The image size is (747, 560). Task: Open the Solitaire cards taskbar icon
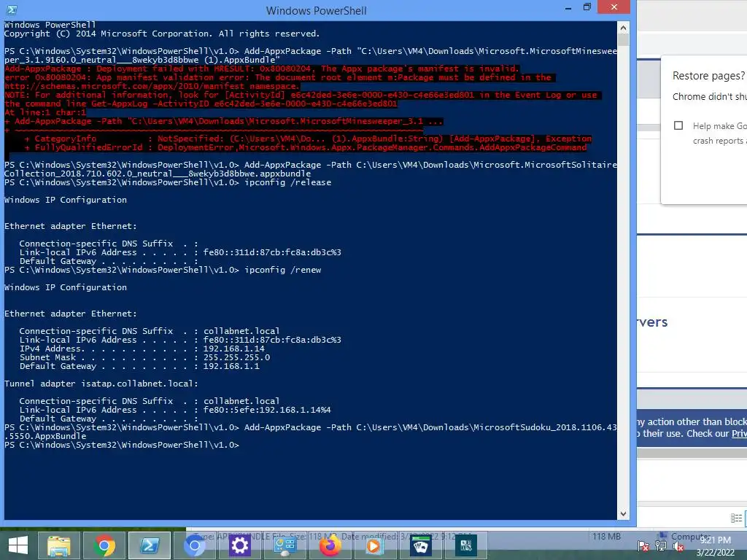(421, 545)
